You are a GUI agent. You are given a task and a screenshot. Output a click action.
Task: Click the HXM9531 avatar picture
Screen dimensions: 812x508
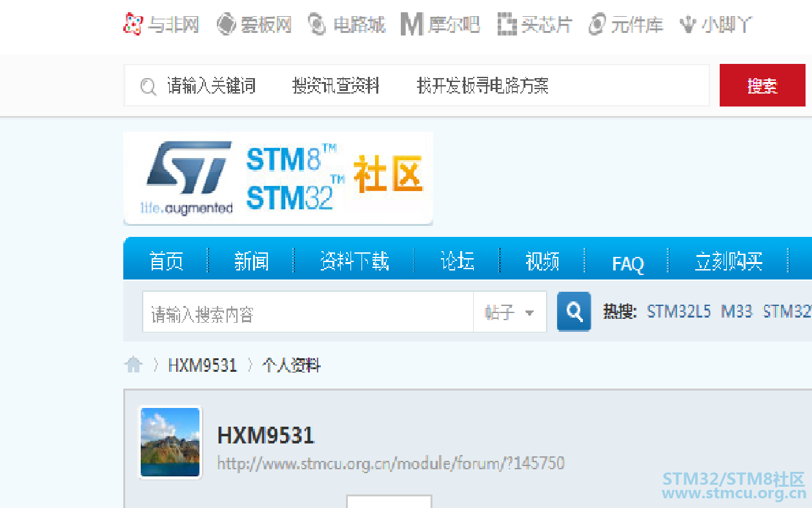tap(170, 442)
